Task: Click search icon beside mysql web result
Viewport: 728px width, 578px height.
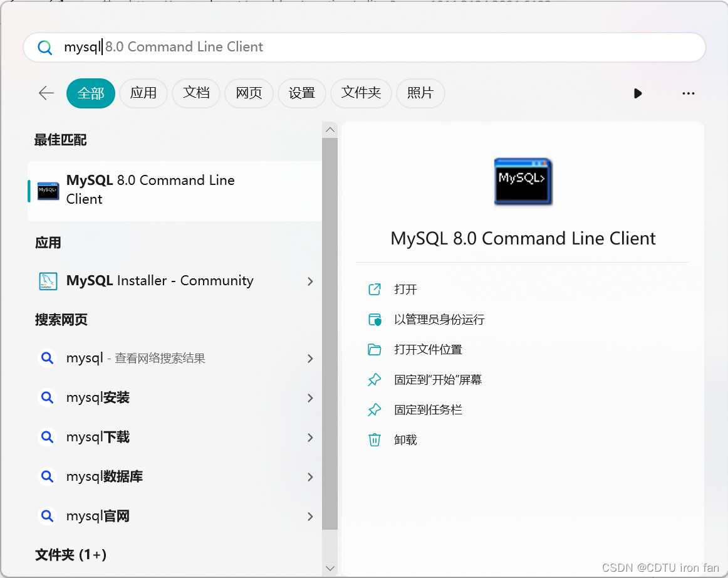Action: (47, 358)
